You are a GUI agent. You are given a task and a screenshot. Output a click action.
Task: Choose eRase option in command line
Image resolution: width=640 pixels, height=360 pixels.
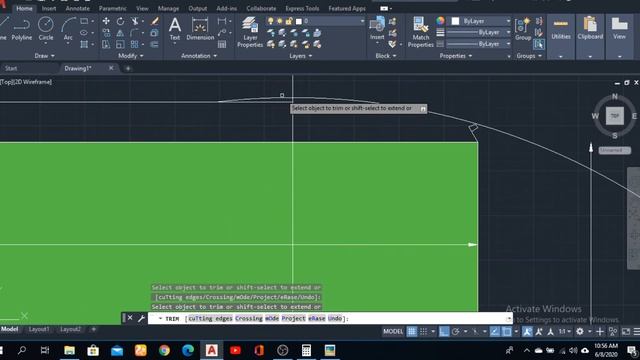click(x=317, y=318)
